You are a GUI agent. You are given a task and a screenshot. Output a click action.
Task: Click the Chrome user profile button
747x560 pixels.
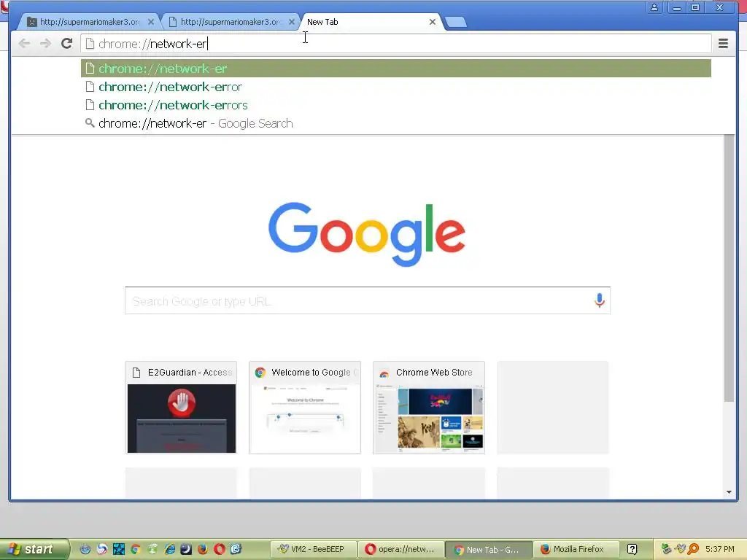click(654, 7)
